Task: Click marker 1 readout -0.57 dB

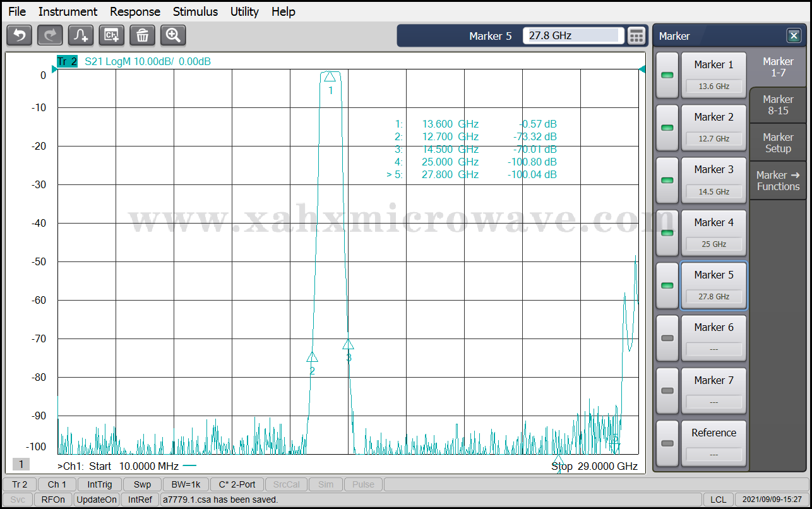Action: tap(538, 124)
